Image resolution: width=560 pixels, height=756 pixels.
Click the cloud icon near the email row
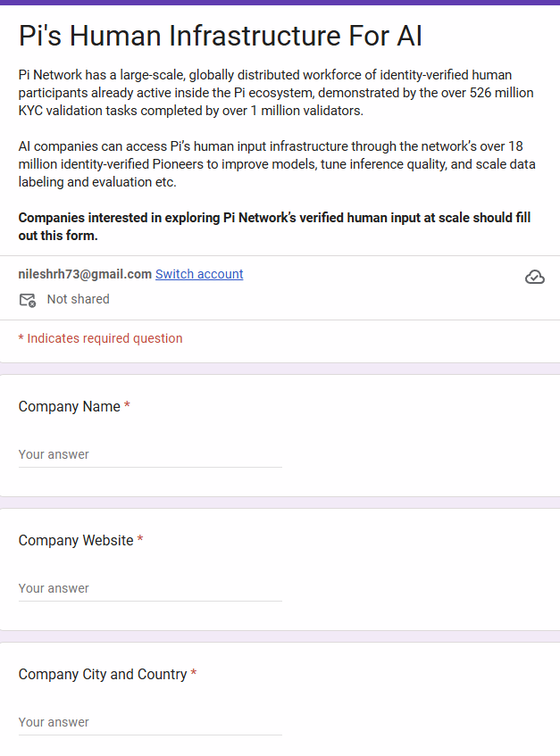click(x=535, y=277)
